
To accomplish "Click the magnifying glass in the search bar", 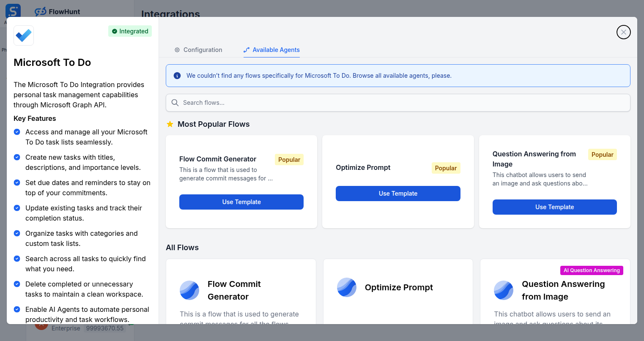I will click(175, 102).
